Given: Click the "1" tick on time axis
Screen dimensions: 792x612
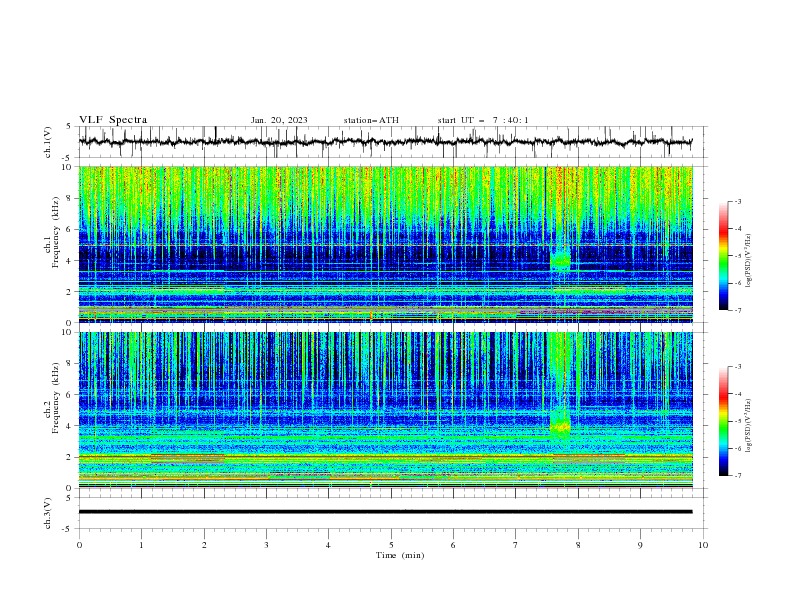Looking at the screenshot, I should 141,545.
